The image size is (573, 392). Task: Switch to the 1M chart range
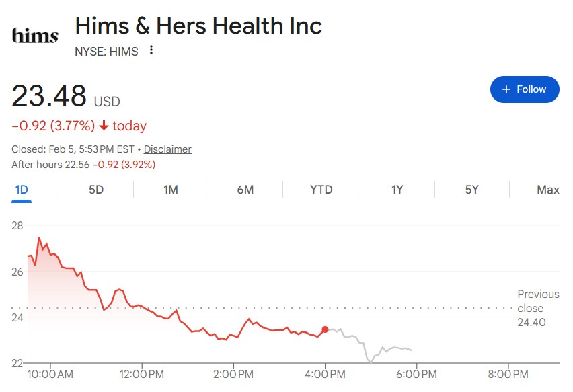171,190
